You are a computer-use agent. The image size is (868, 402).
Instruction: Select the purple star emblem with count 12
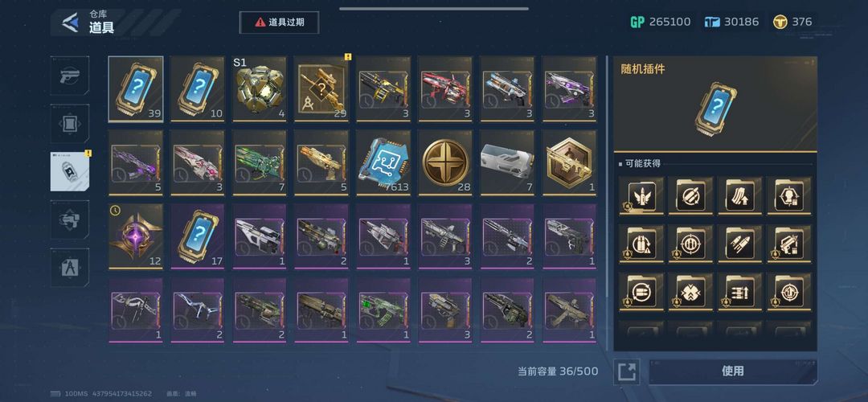(x=136, y=236)
